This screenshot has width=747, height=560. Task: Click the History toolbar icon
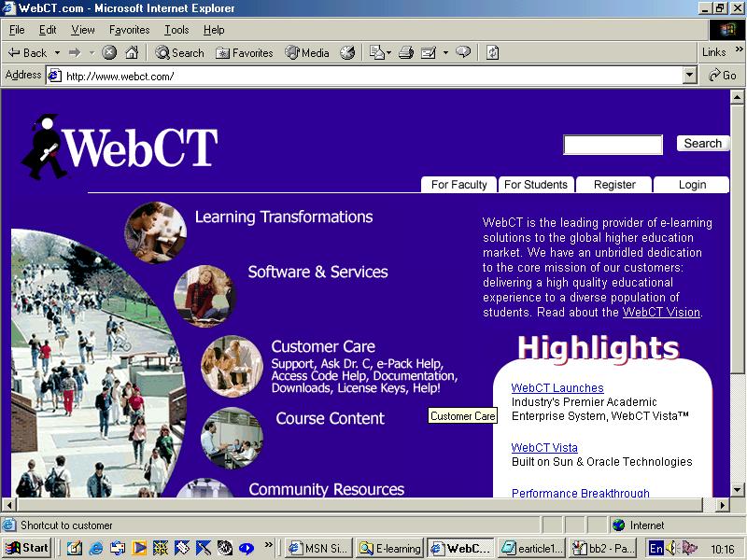click(347, 53)
